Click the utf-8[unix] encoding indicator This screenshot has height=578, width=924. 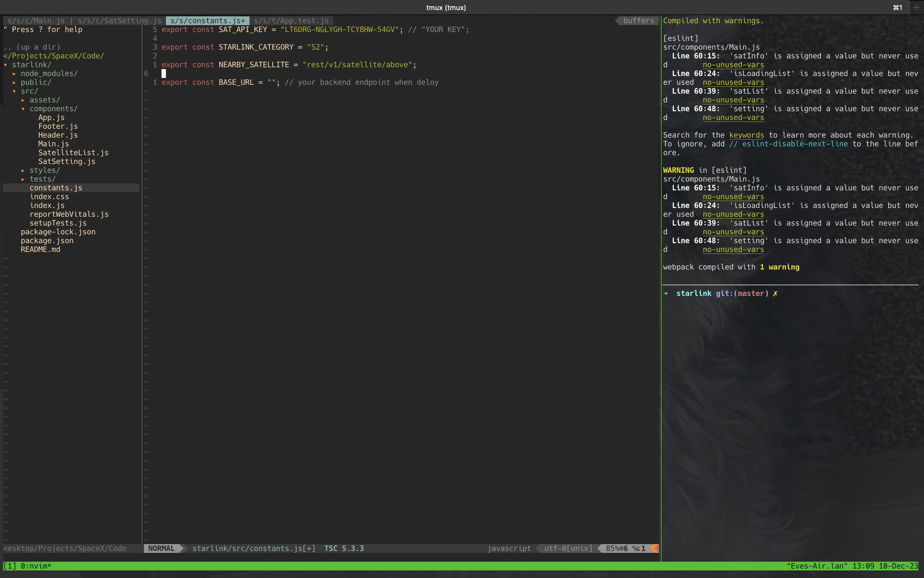click(x=567, y=548)
